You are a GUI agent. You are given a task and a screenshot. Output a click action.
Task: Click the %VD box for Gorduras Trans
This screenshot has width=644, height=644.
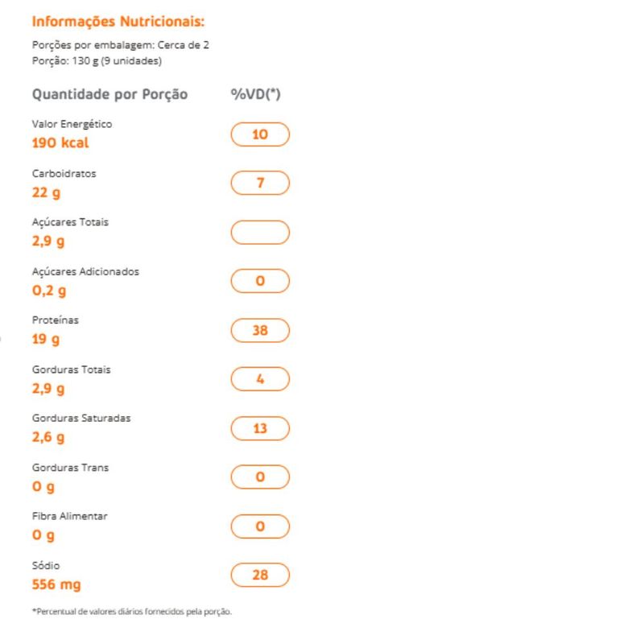260,477
